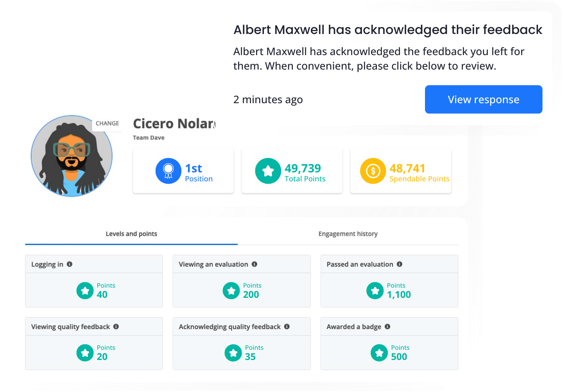The image size is (563, 392).
Task: Click the Cicero Nolan profile avatar
Action: click(x=72, y=156)
